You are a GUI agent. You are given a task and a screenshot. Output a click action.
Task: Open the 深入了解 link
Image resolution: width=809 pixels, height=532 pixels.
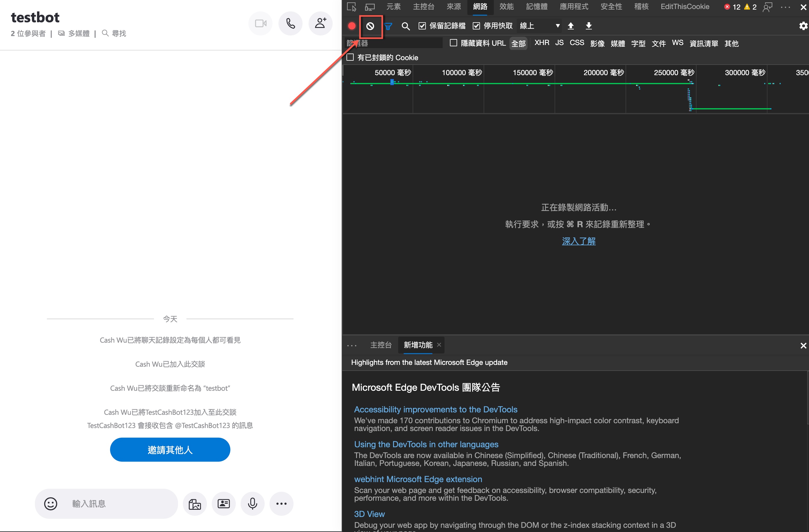(x=579, y=241)
